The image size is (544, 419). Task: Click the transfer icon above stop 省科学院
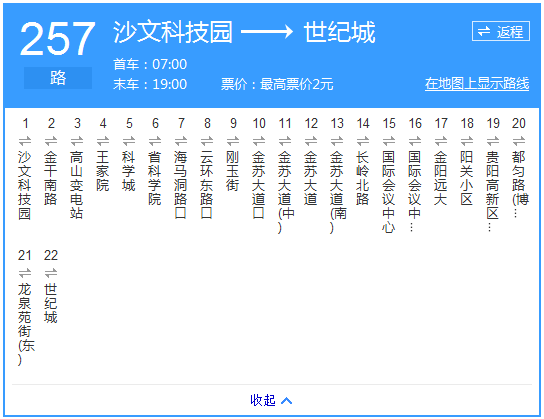[x=155, y=141]
